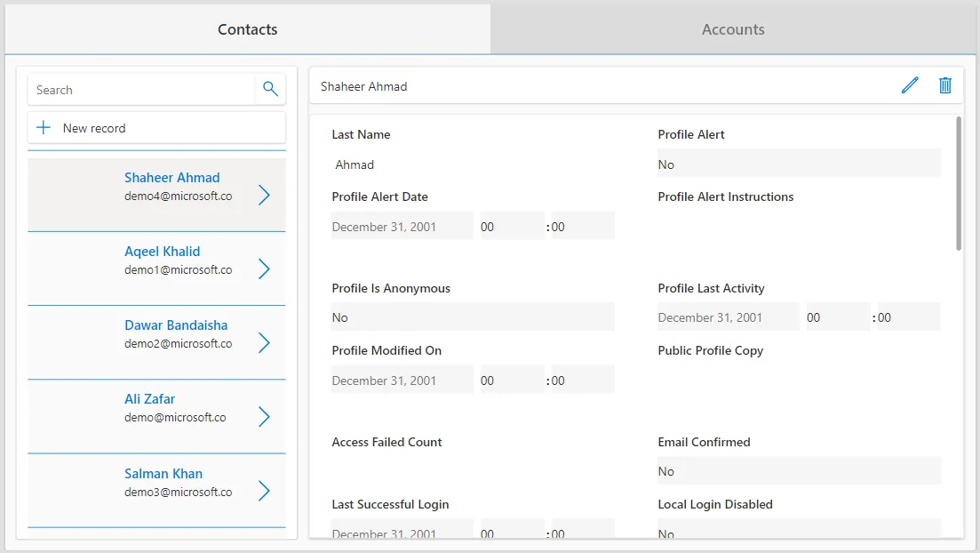Click chevron next to Ali Zafar
The image size is (980, 553).
(x=265, y=417)
